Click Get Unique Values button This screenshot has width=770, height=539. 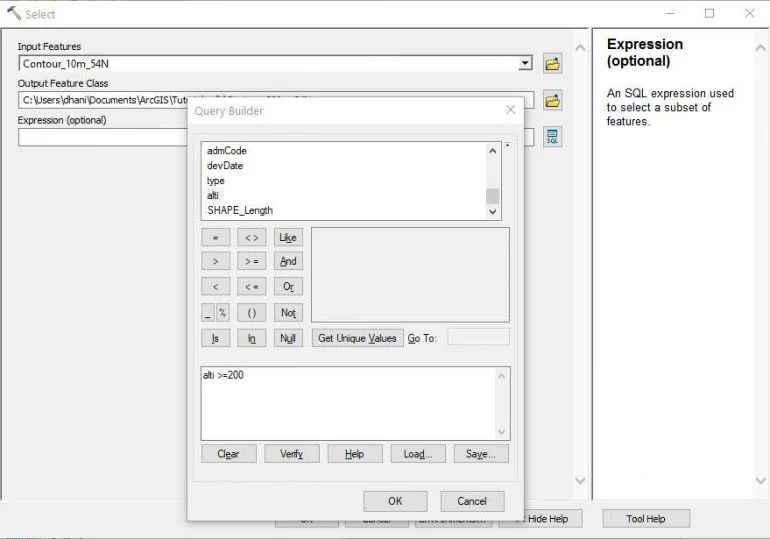(x=358, y=338)
